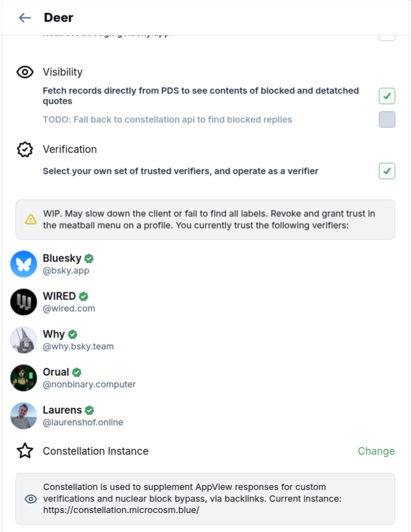Open Orual's profile avatar
The height and width of the screenshot is (532, 411).
point(23,378)
